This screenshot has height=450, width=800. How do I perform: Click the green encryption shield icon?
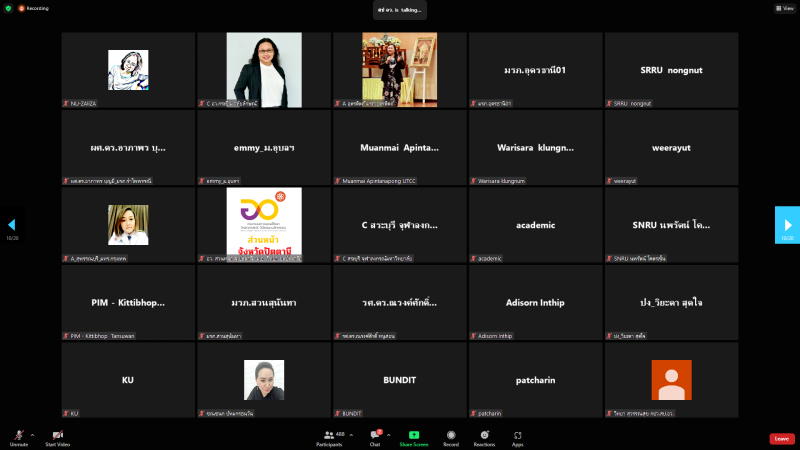pyautogui.click(x=7, y=7)
